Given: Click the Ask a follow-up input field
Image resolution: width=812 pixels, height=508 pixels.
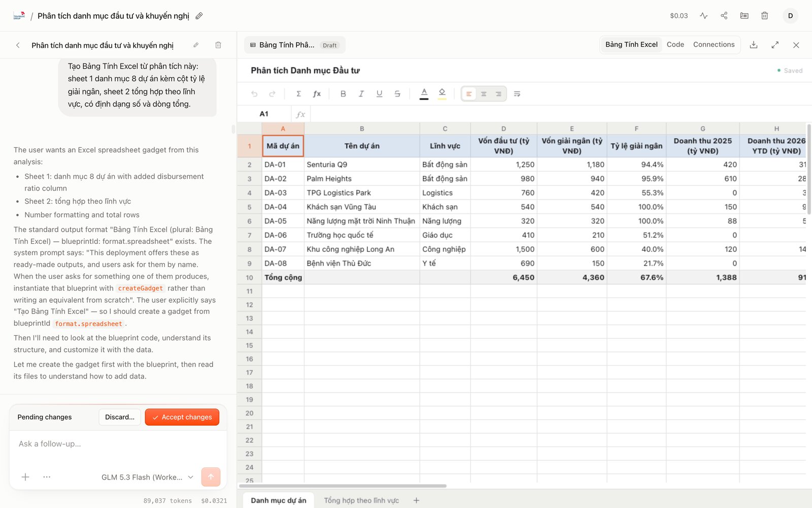Looking at the screenshot, I should click(x=118, y=444).
